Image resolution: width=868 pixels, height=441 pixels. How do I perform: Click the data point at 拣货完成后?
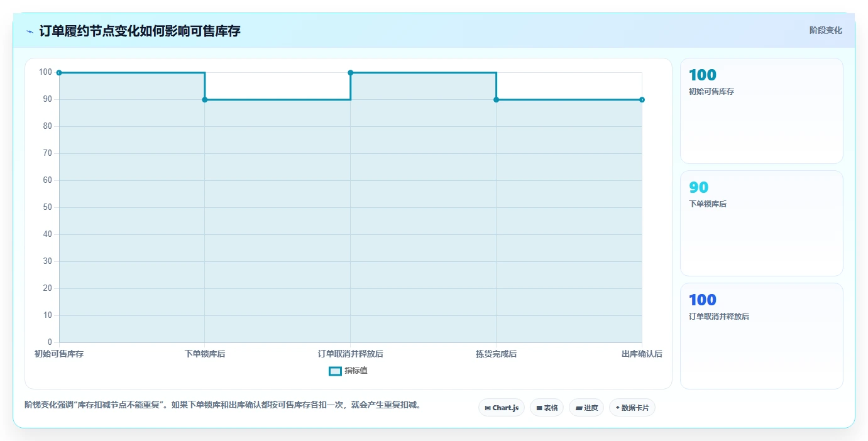(x=497, y=100)
